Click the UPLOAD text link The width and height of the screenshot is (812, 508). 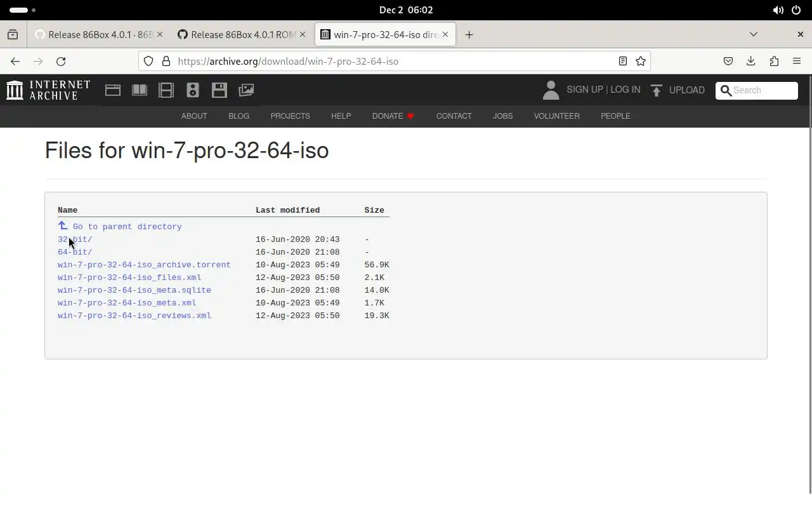pos(686,90)
